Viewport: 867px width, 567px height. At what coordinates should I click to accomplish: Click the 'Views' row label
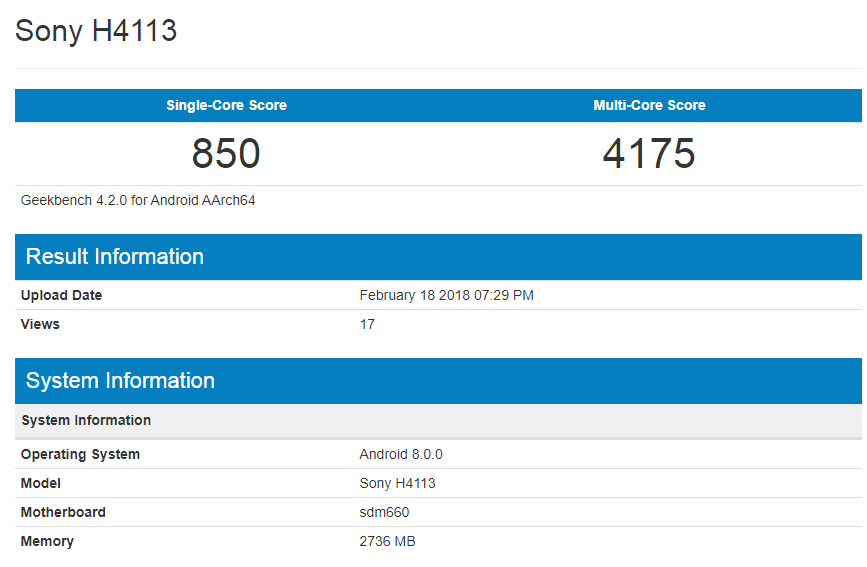(40, 324)
